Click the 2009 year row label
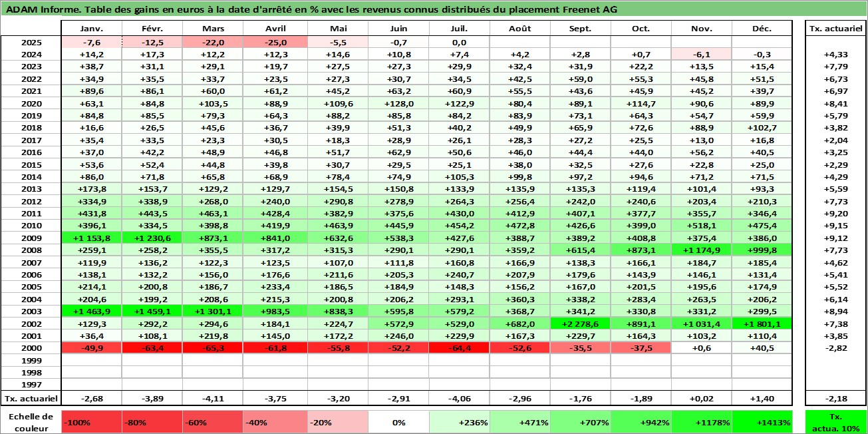This screenshot has height=434, width=868. click(31, 238)
